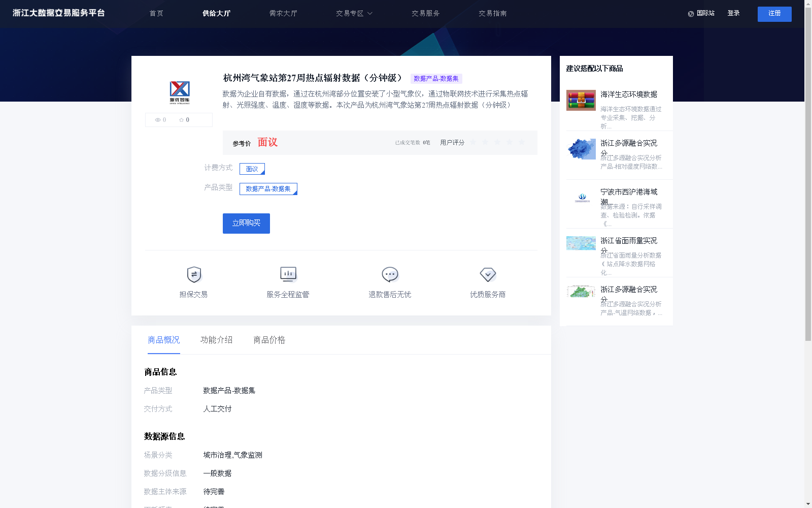This screenshot has height=508, width=812.
Task: Click the guaranteed transaction shield icon
Action: pyautogui.click(x=194, y=274)
